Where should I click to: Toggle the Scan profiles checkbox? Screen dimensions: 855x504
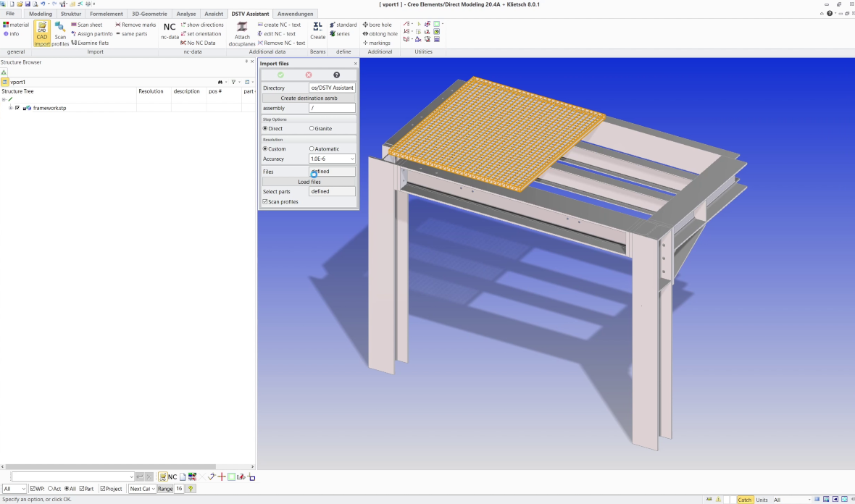tap(265, 202)
